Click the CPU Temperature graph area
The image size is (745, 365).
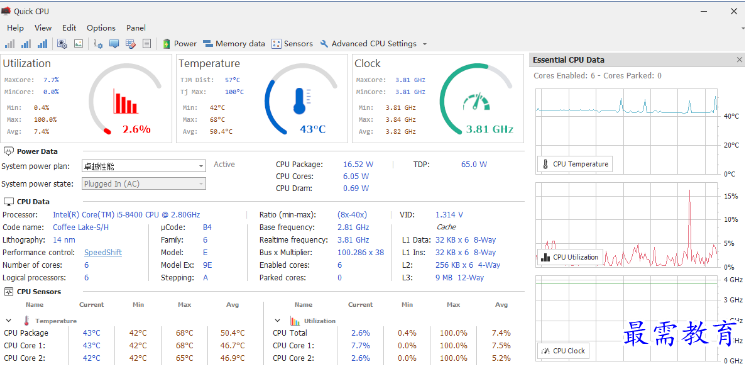(x=626, y=131)
